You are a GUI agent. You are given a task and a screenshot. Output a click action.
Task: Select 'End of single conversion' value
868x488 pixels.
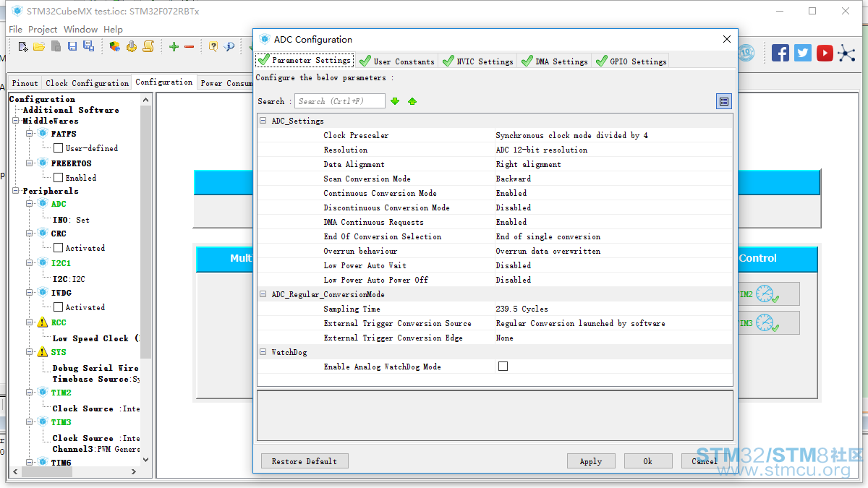pyautogui.click(x=548, y=236)
